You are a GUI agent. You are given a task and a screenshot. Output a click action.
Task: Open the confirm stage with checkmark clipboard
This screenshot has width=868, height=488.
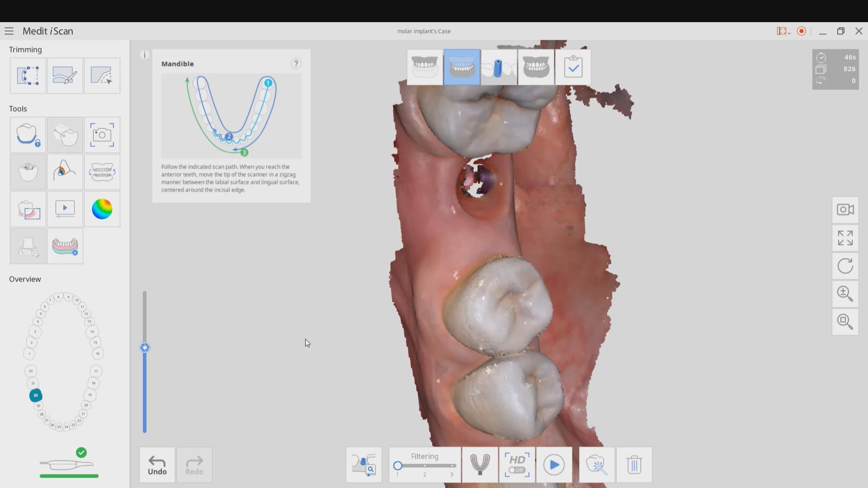click(x=573, y=67)
